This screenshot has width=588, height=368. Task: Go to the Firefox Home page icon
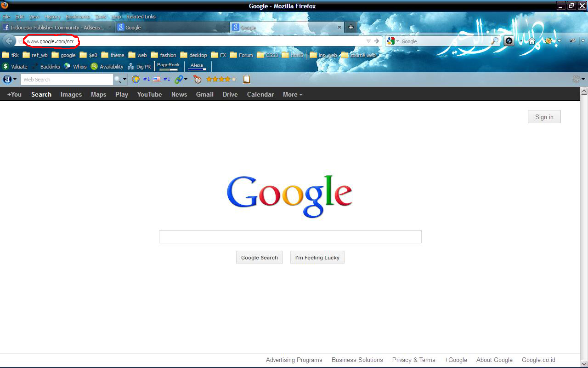coord(532,41)
